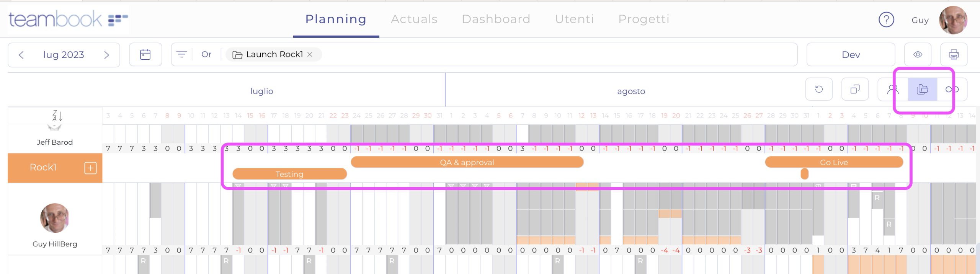Open the calendar date picker
980x274 pixels.
pos(145,55)
